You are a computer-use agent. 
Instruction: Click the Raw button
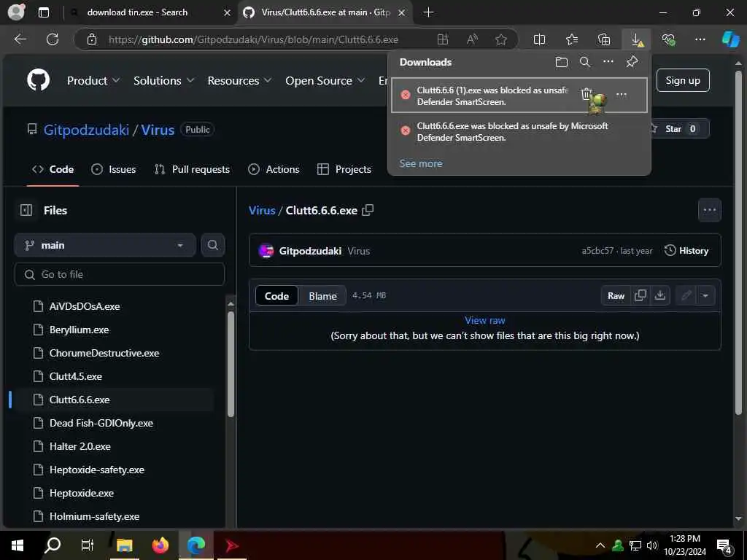[616, 296]
